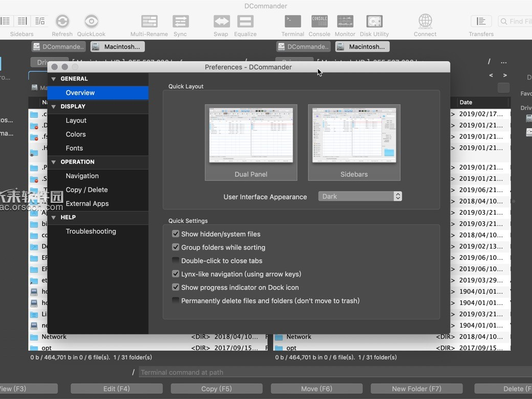Open the Multi-Rename tool

[149, 23]
